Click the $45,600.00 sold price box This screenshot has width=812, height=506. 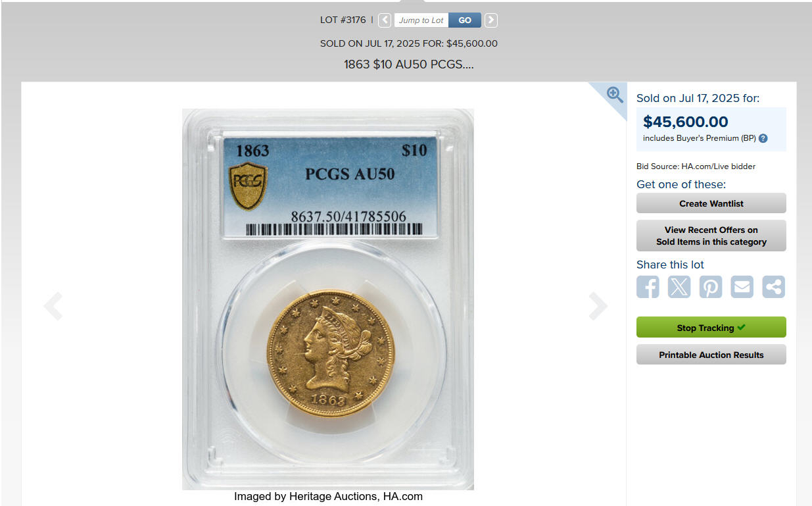(x=711, y=130)
